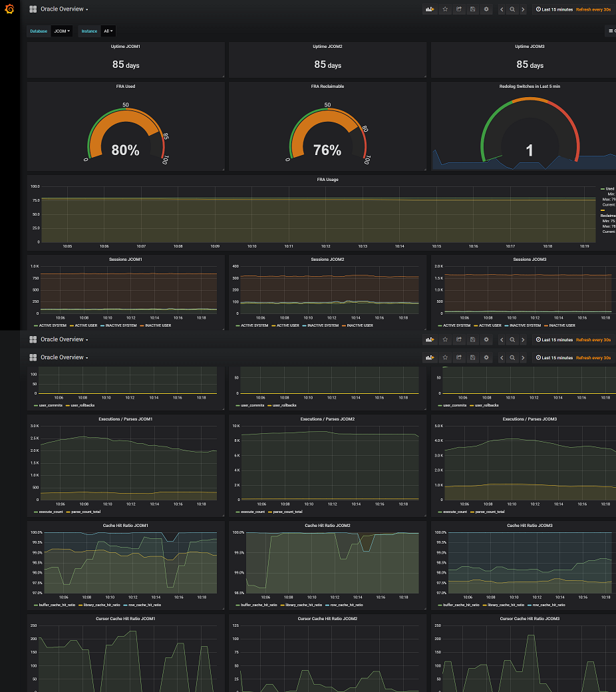
Task: Open the Database JCOM dropdown
Action: click(x=62, y=31)
